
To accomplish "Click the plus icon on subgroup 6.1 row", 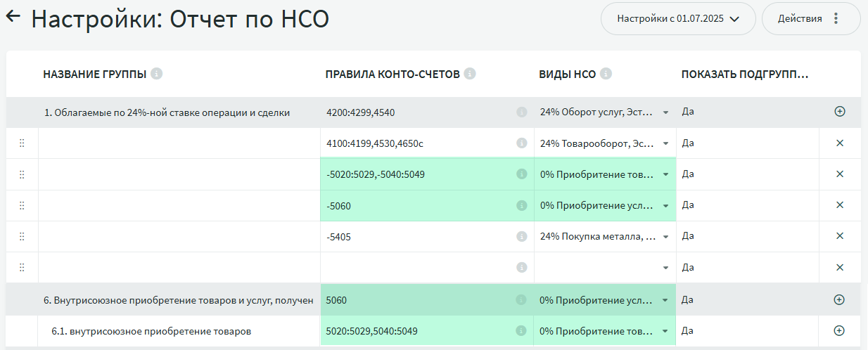I will pyautogui.click(x=839, y=331).
